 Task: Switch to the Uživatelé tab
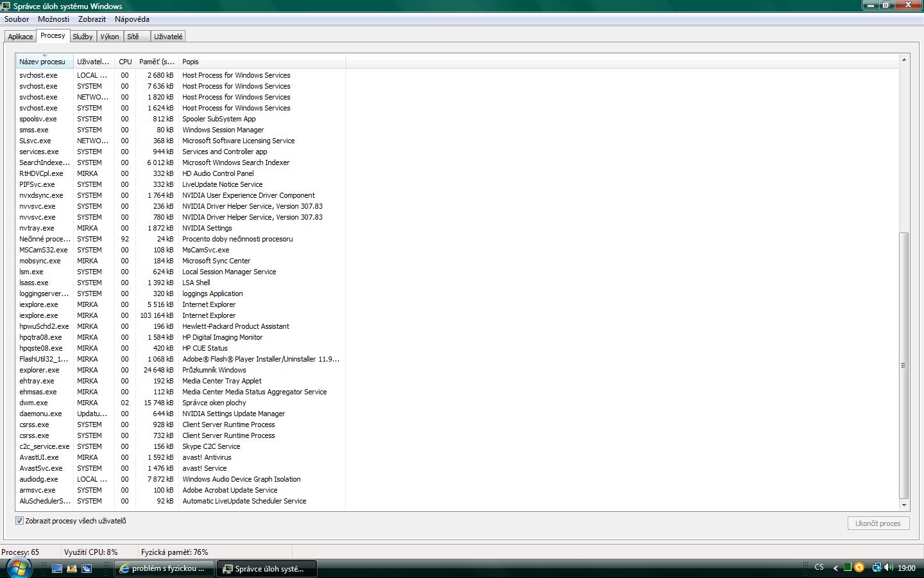tap(168, 37)
